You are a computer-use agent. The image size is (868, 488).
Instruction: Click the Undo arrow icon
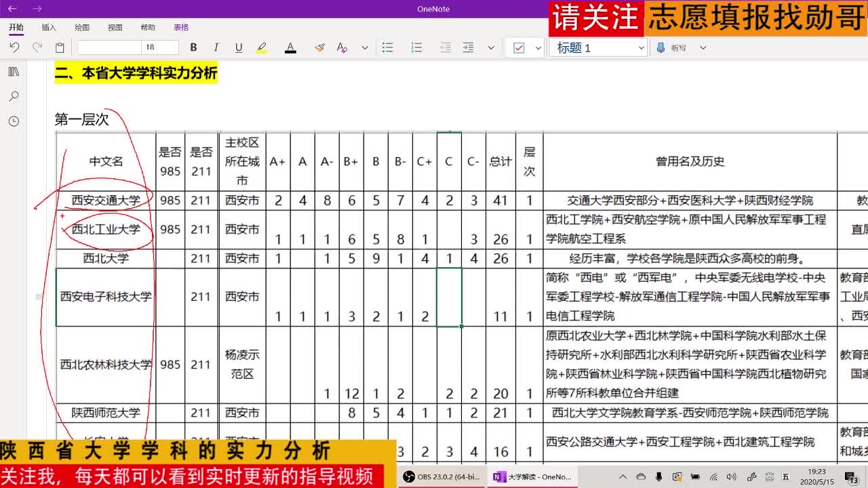tap(14, 47)
